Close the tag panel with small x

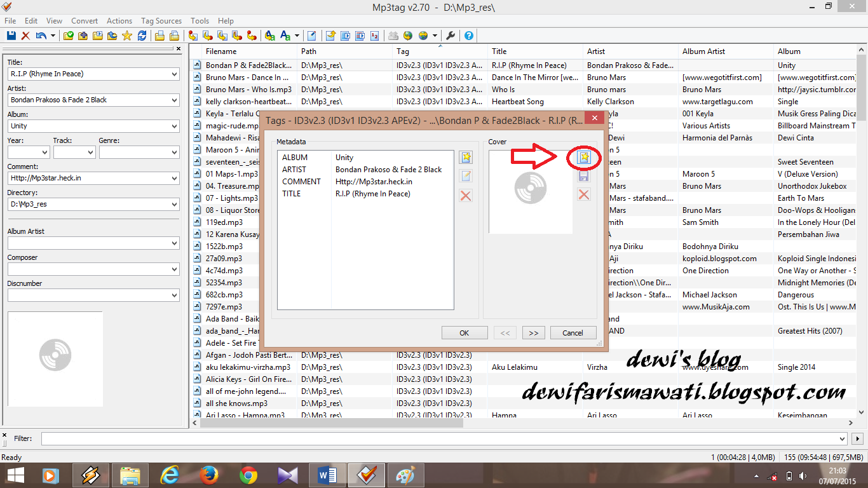click(179, 48)
